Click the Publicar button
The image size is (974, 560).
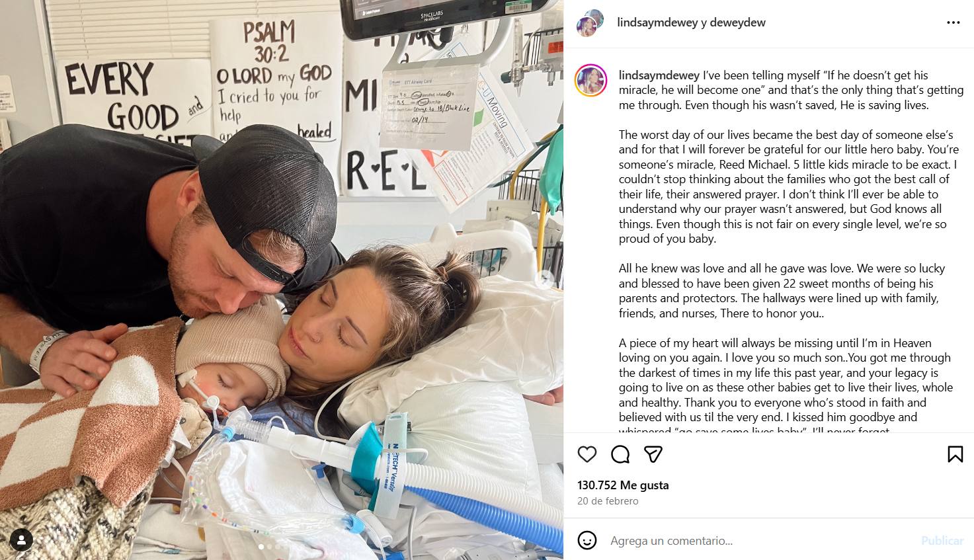(942, 540)
